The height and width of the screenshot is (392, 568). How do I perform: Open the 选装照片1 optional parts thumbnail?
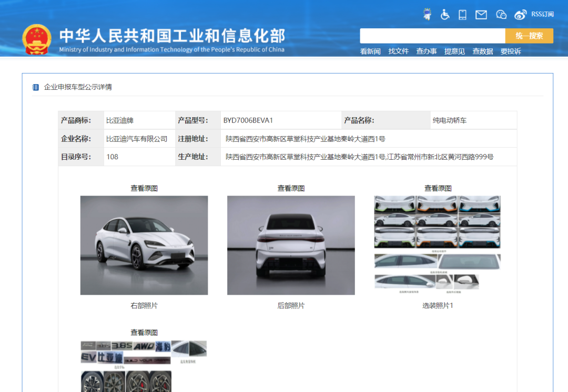[x=437, y=245]
